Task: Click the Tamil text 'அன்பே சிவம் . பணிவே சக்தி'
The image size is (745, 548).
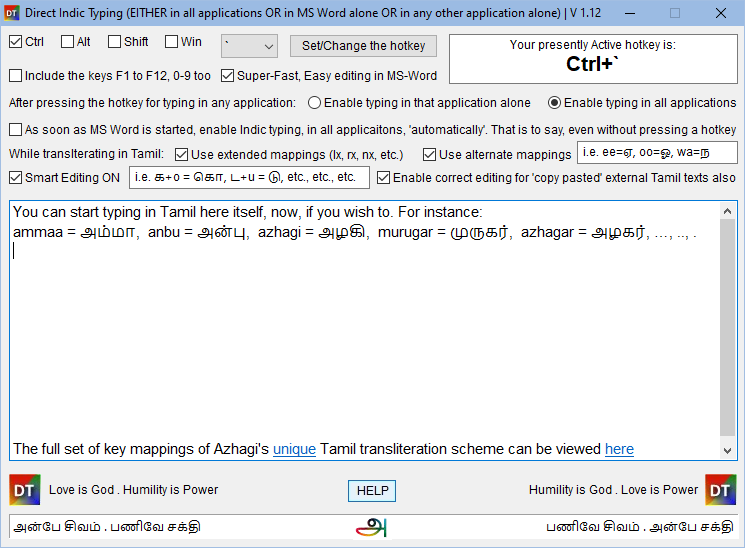Action: click(107, 527)
